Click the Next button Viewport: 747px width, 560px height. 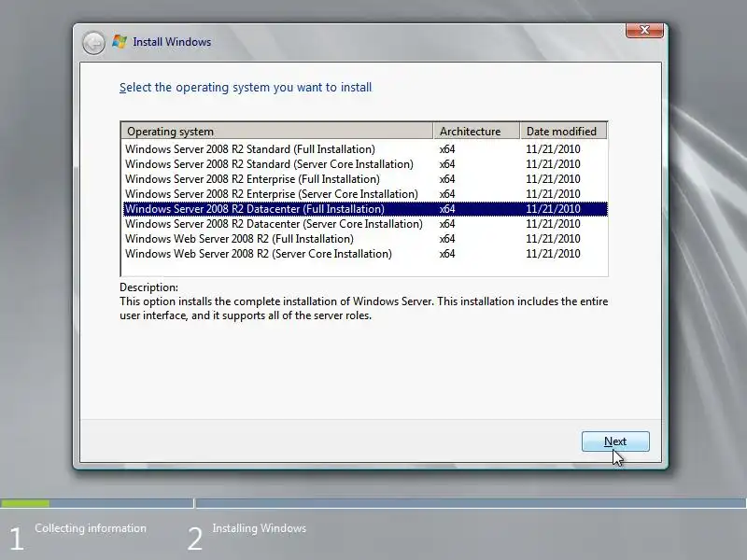[615, 441]
